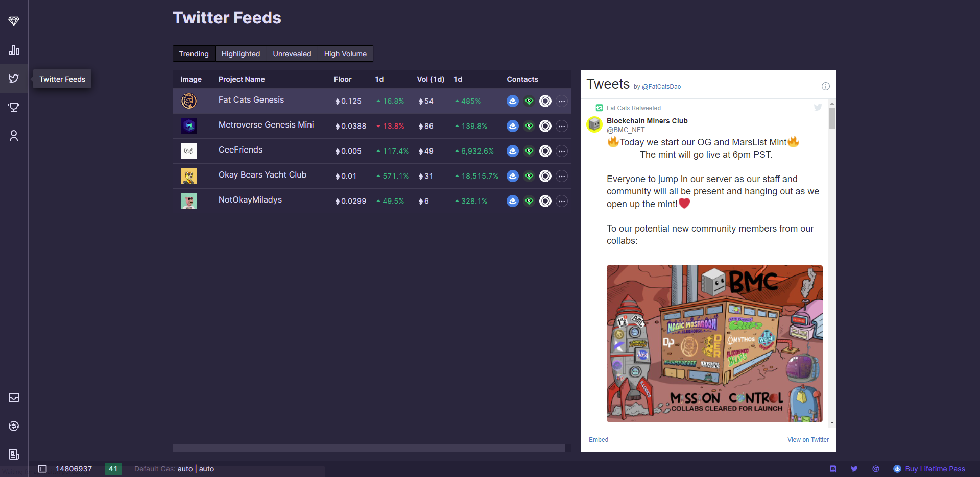Open OpenSea link for Okay Bears Yacht Club
The height and width of the screenshot is (477, 980).
pyautogui.click(x=513, y=176)
